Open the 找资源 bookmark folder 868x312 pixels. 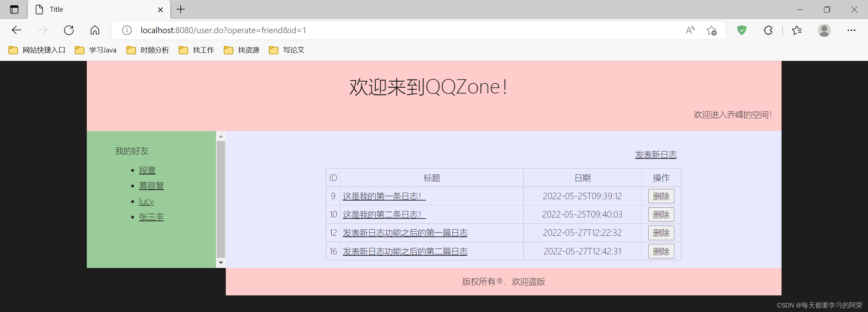pos(241,50)
